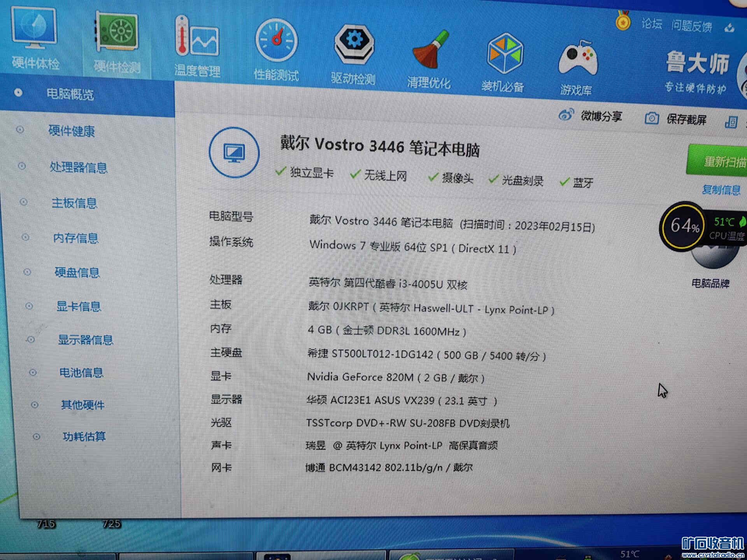This screenshot has width=747, height=560.
Task: Click the 电脑品牌 label
Action: pyautogui.click(x=710, y=283)
